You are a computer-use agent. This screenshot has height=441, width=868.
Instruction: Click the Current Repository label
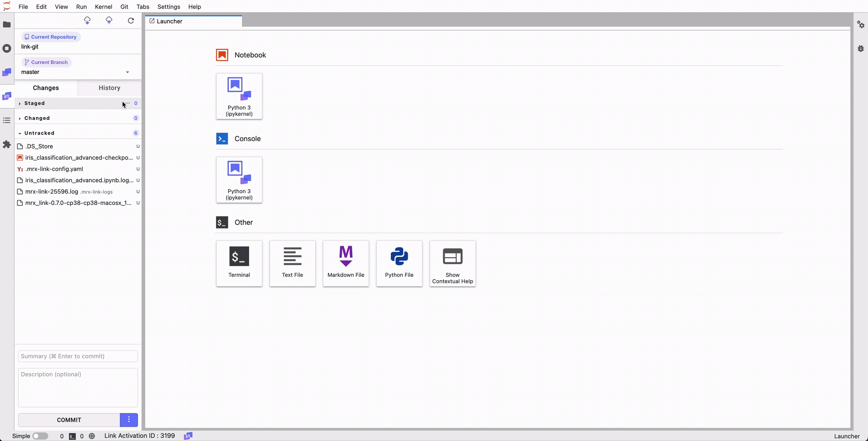[x=51, y=37]
